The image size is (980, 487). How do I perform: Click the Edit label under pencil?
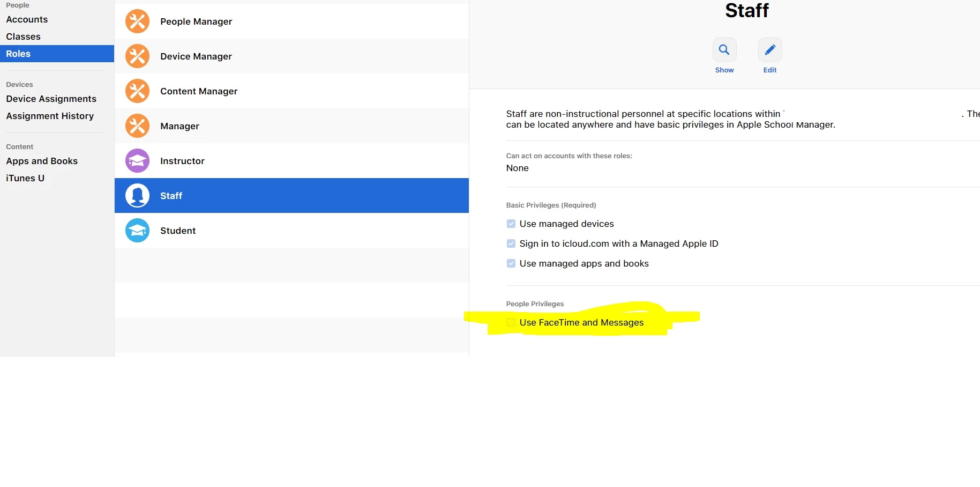[770, 70]
